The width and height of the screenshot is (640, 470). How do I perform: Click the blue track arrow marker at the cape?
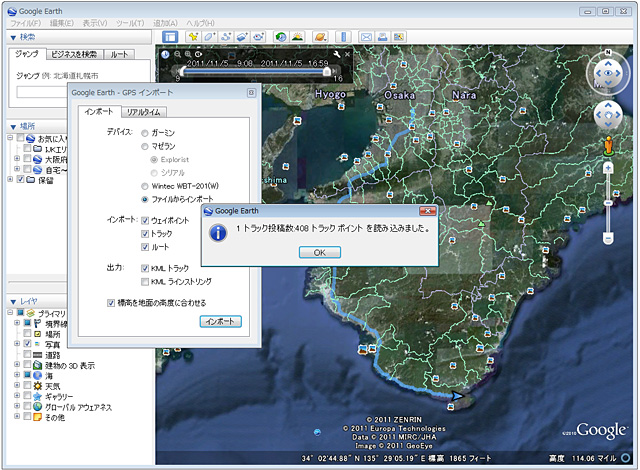pos(458,395)
